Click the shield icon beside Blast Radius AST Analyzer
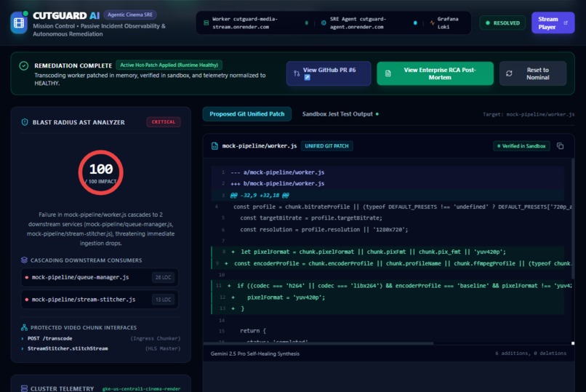The width and height of the screenshot is (586, 392). 25,122
